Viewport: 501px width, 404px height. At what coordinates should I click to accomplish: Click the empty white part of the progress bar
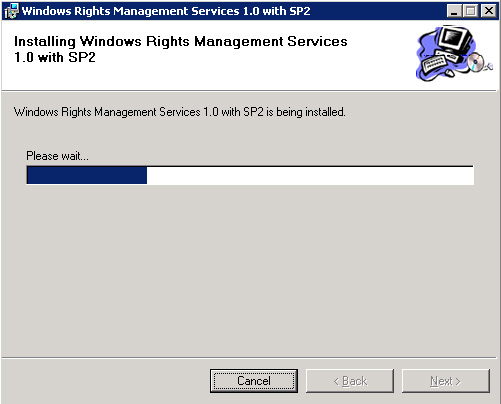coord(310,175)
